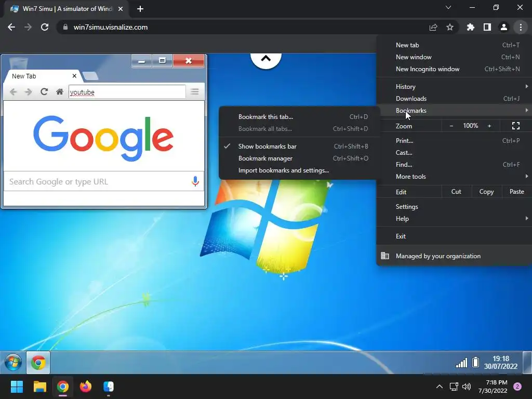The width and height of the screenshot is (532, 399).
Task: Increase zoom with plus button
Action: [489, 126]
